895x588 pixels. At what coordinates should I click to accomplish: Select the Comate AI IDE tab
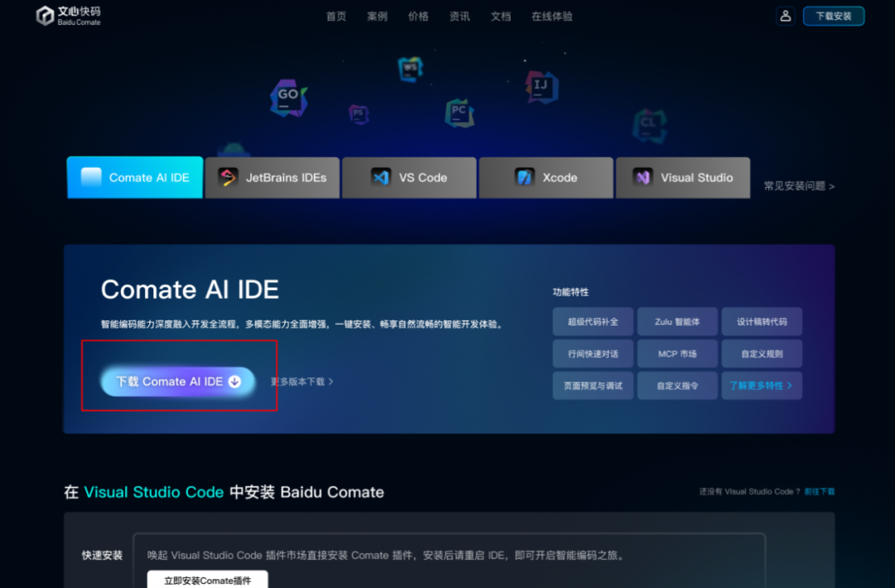pyautogui.click(x=135, y=177)
